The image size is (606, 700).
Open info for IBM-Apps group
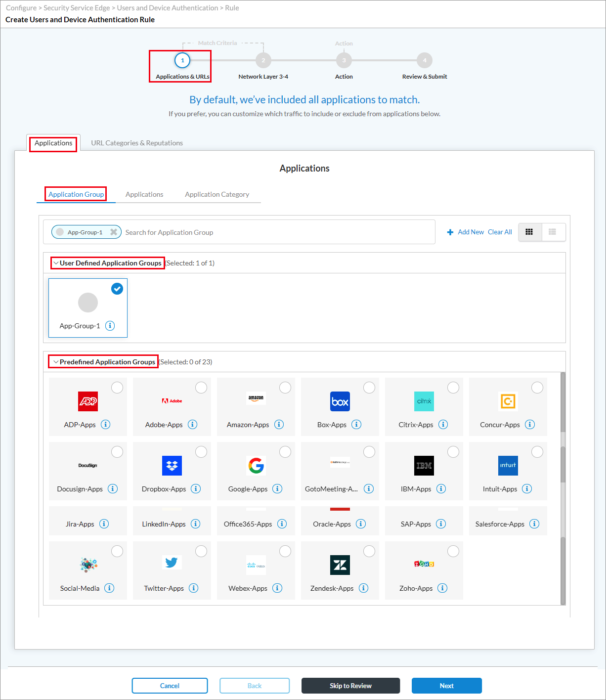coord(440,488)
